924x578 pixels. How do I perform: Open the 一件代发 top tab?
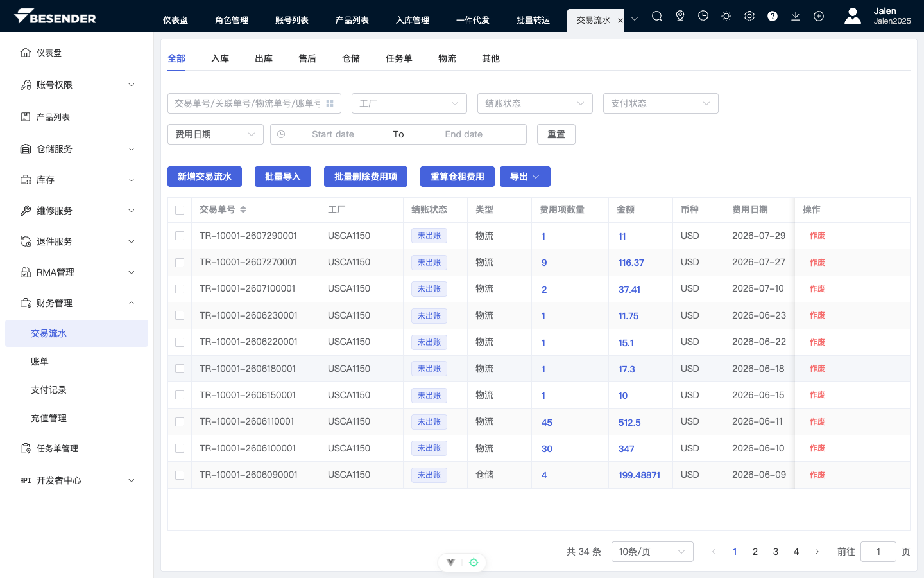tap(473, 20)
